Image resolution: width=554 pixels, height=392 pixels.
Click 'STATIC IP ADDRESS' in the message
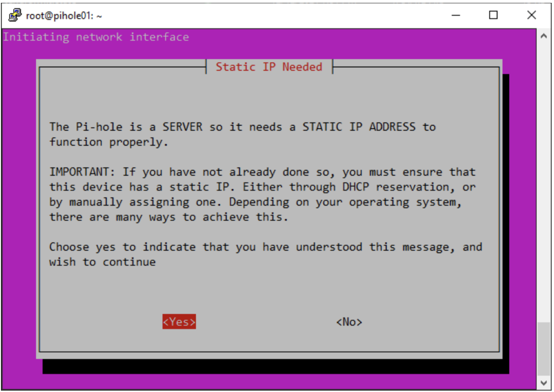[359, 127]
